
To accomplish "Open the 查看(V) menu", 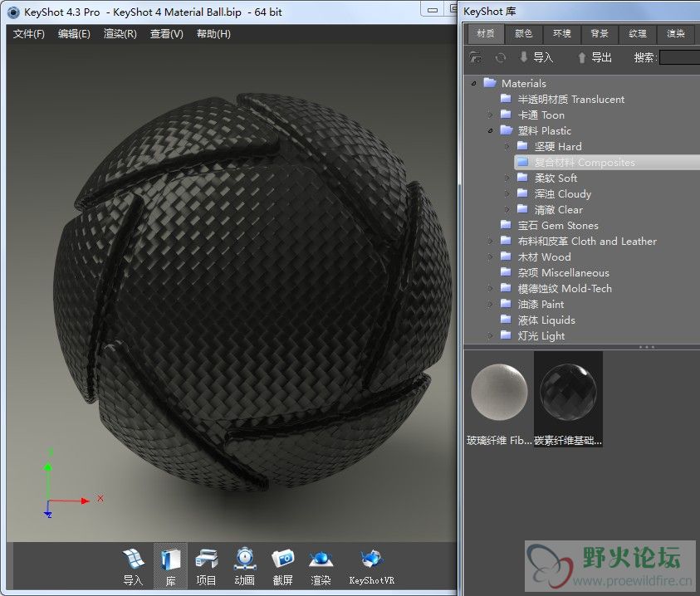I will [x=167, y=34].
